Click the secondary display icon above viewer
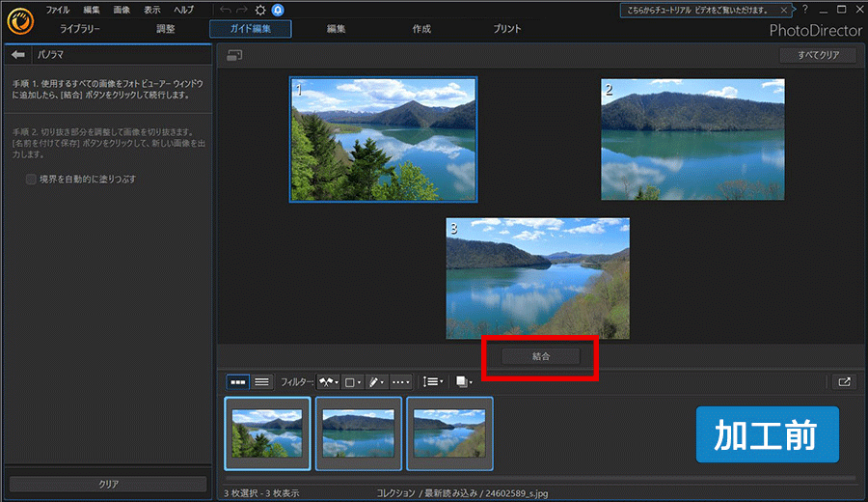The image size is (868, 502). click(x=234, y=56)
